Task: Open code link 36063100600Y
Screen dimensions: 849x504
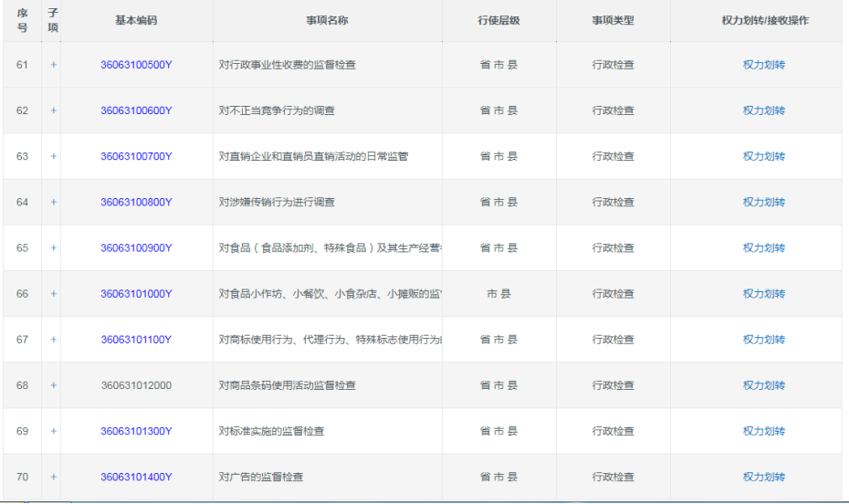Action: coord(136,110)
